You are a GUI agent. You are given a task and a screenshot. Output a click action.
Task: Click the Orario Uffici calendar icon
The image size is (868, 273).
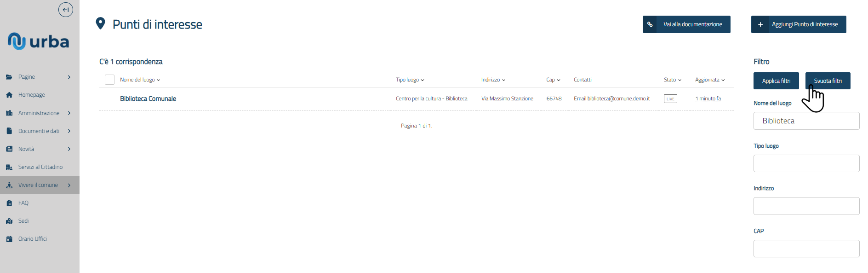pyautogui.click(x=9, y=239)
